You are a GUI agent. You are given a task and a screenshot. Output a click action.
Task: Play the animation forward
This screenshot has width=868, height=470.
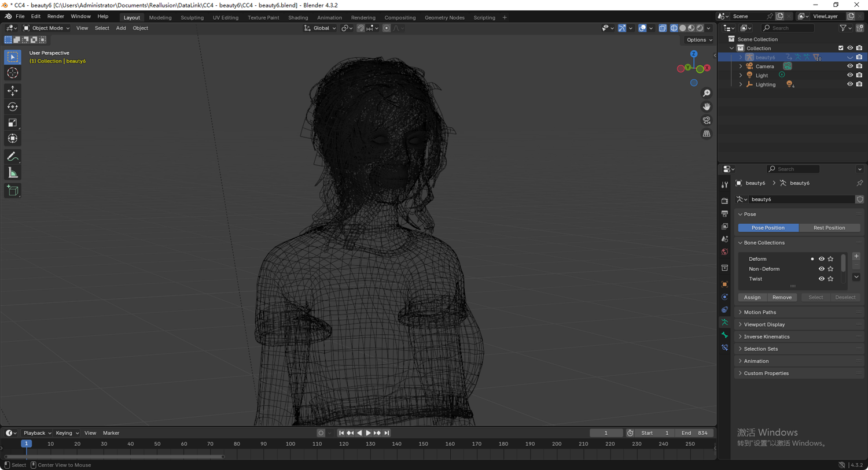click(x=368, y=433)
